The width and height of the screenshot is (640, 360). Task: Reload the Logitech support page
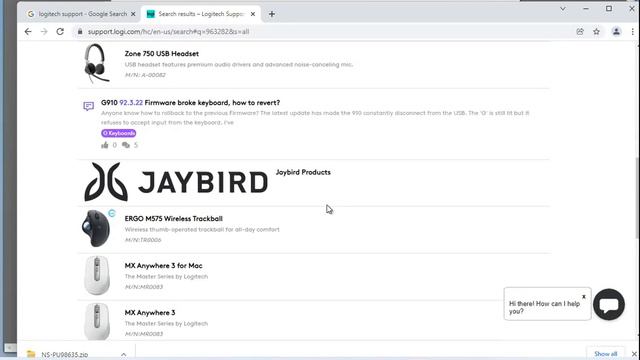(x=60, y=31)
